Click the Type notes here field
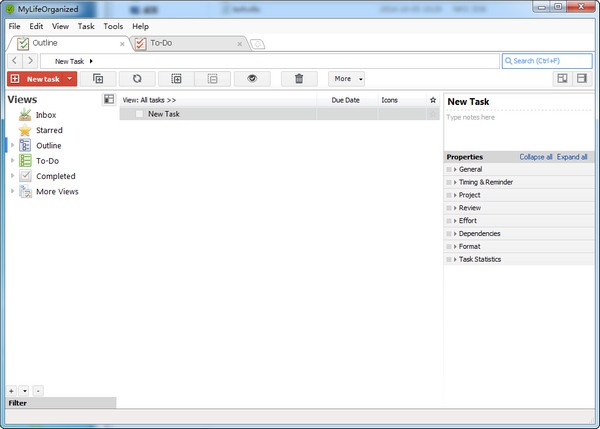 click(519, 130)
